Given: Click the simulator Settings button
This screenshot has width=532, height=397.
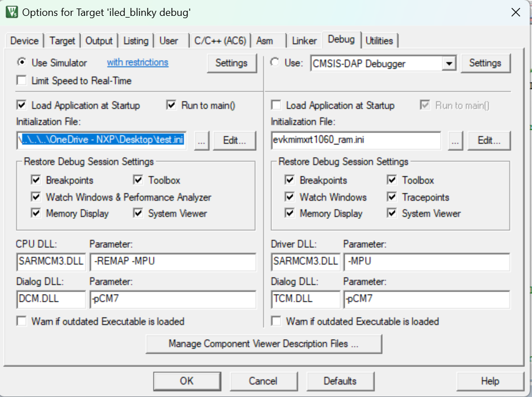Looking at the screenshot, I should point(232,64).
